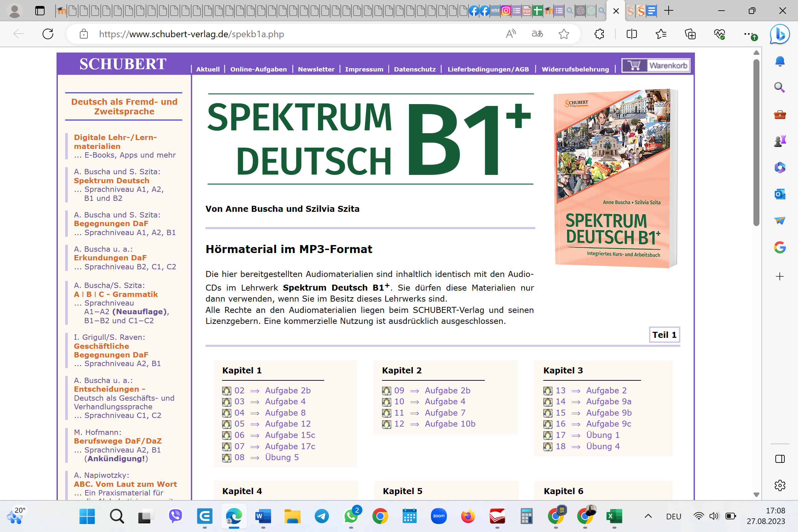
Task: Play track 16 Aufgabe 9c
Action: pos(609,424)
